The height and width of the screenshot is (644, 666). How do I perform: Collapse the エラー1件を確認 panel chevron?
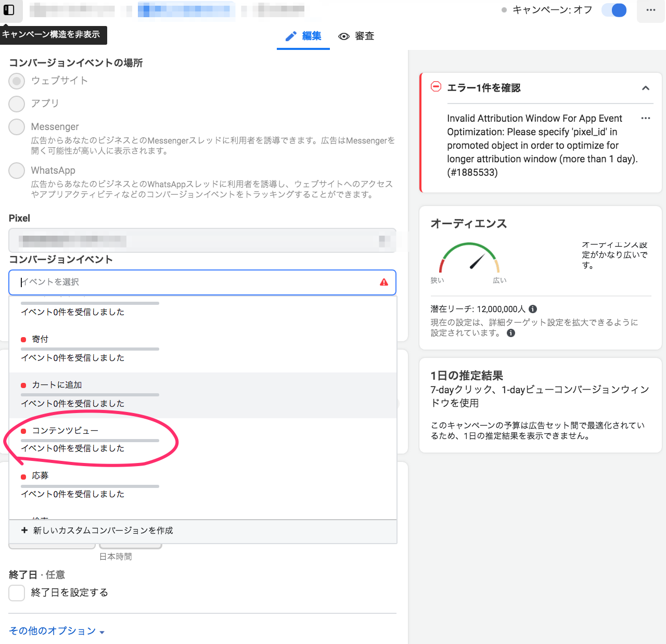click(646, 88)
